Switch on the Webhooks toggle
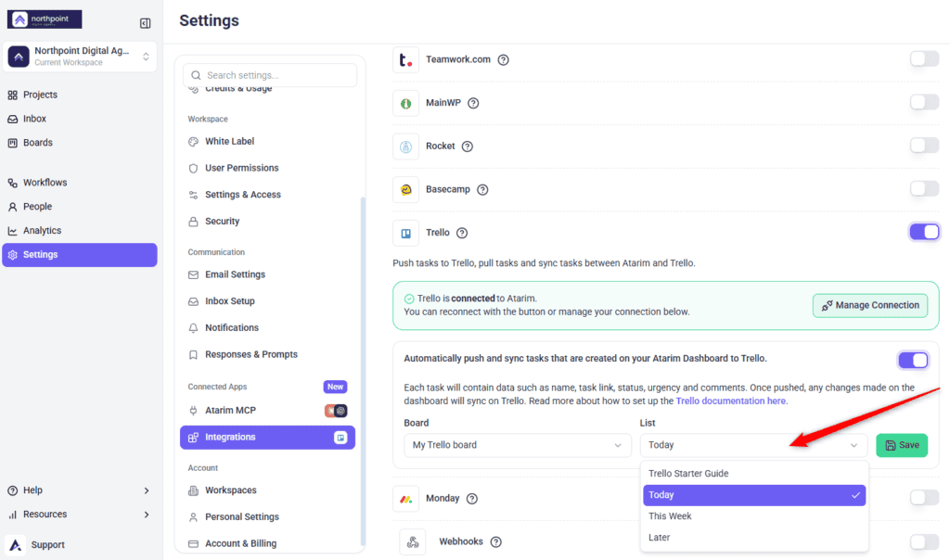950x560 pixels. [925, 541]
